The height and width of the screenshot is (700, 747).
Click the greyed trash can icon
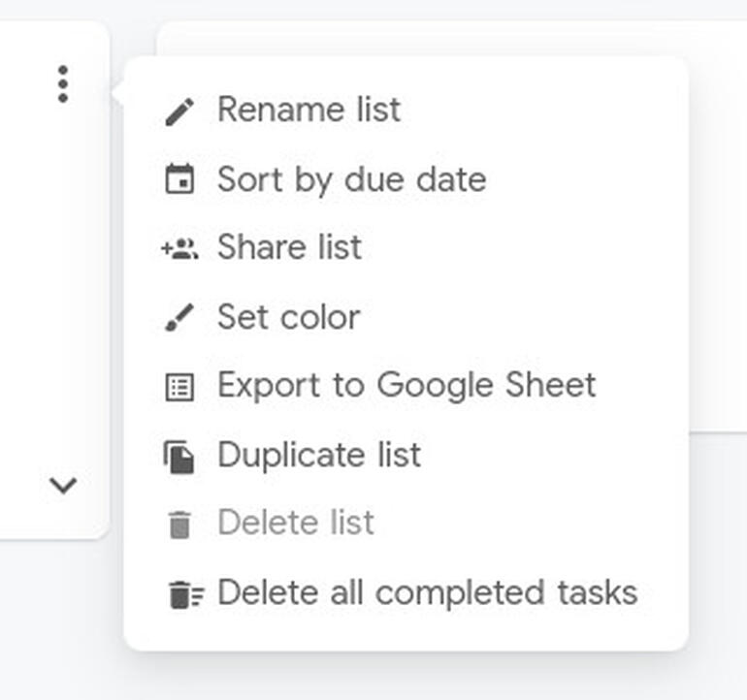(x=180, y=525)
